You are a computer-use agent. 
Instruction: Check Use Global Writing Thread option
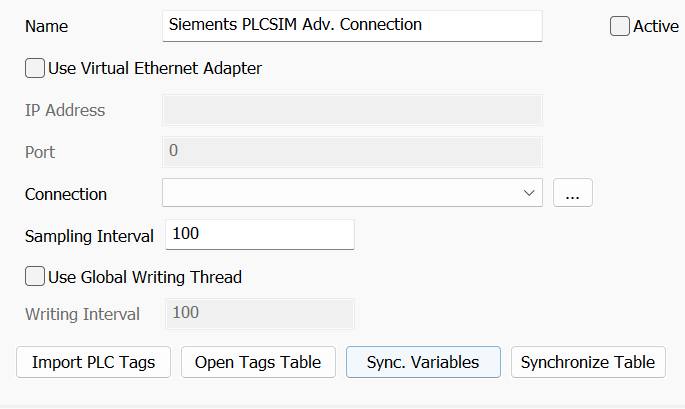point(35,277)
